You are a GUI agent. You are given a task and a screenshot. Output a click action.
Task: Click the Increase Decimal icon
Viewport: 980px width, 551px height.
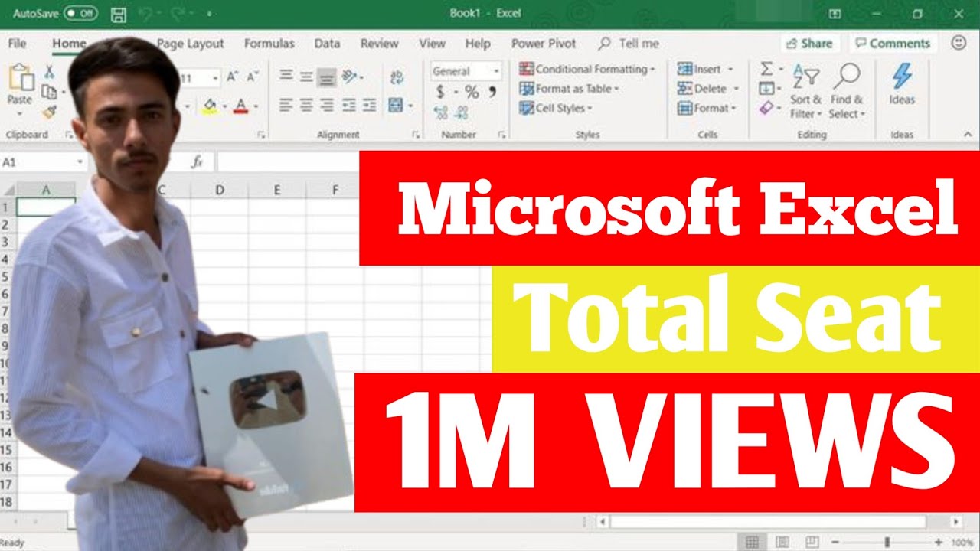click(x=441, y=112)
